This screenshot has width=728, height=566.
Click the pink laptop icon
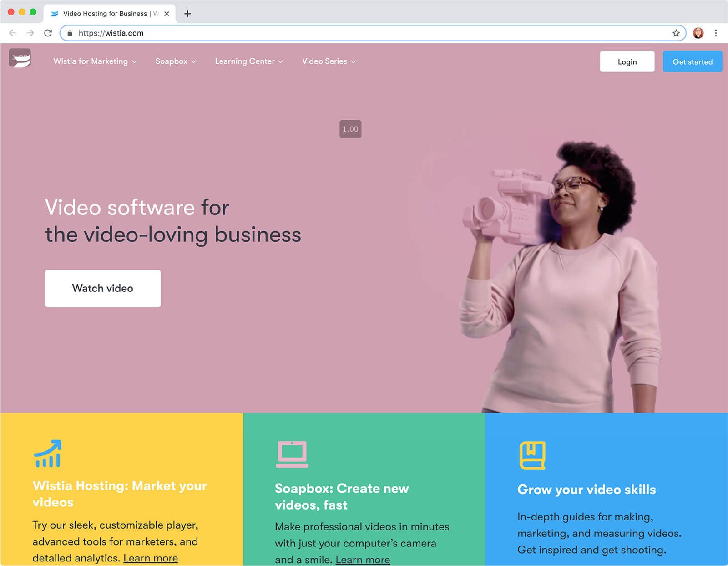pos(292,454)
